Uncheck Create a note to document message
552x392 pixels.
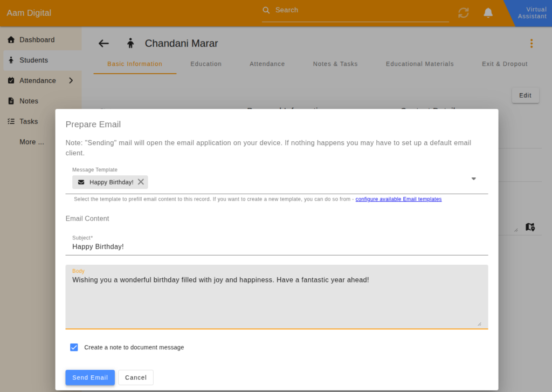(74, 347)
